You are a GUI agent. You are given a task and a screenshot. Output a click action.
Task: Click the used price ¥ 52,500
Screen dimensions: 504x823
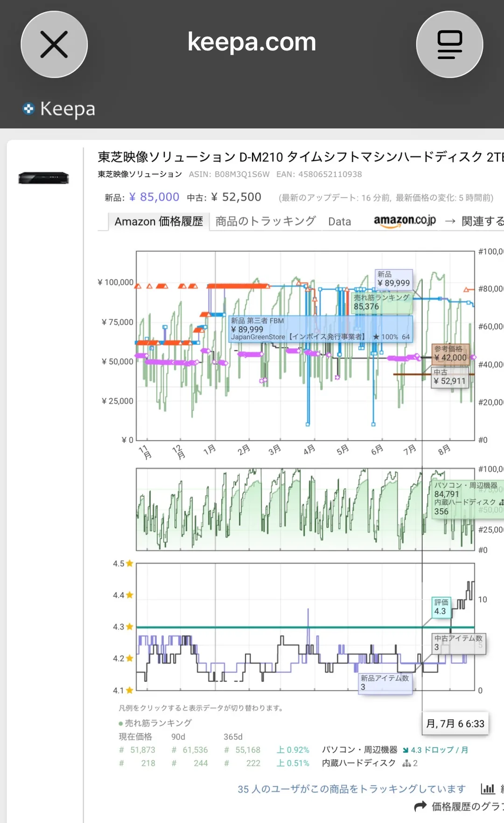(x=236, y=197)
